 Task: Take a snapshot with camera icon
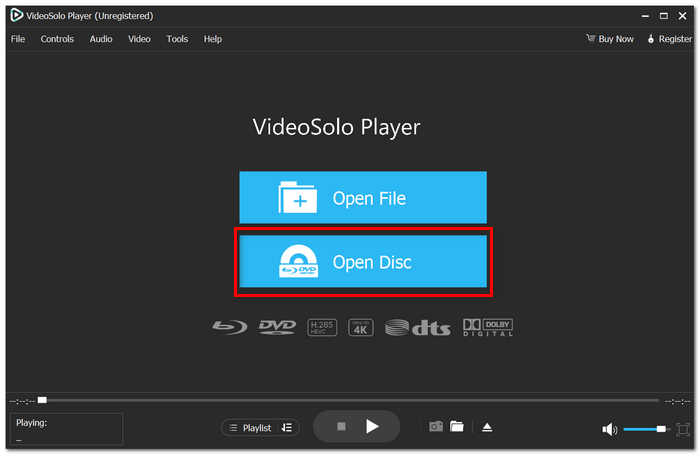tap(436, 427)
